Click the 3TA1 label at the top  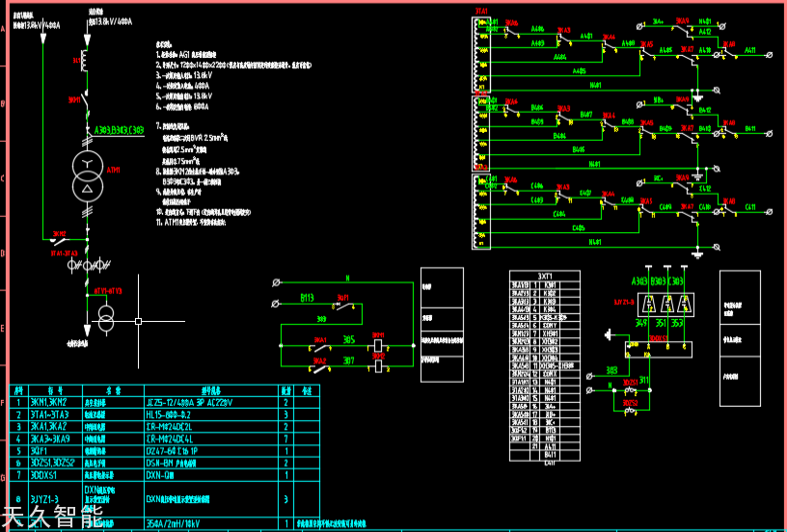[x=480, y=12]
